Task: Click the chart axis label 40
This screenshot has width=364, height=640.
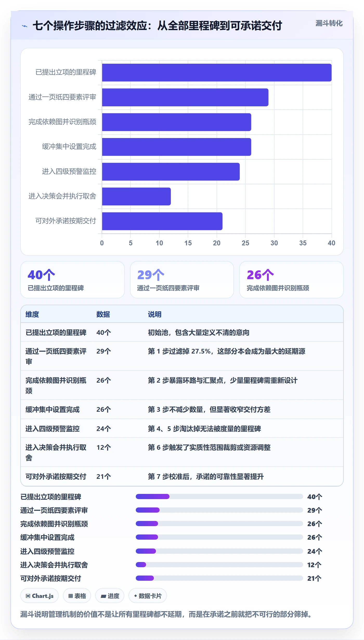Action: [x=331, y=243]
